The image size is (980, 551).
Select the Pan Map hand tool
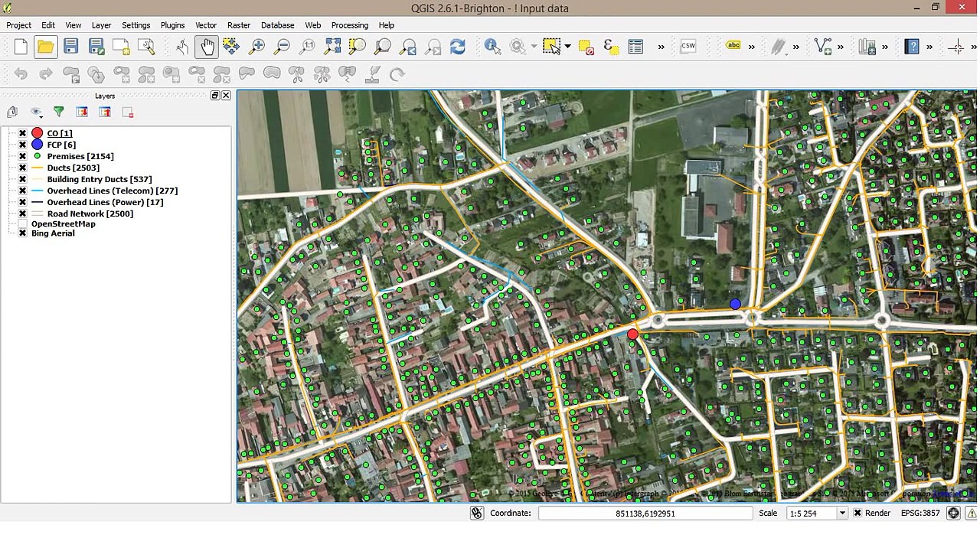207,47
